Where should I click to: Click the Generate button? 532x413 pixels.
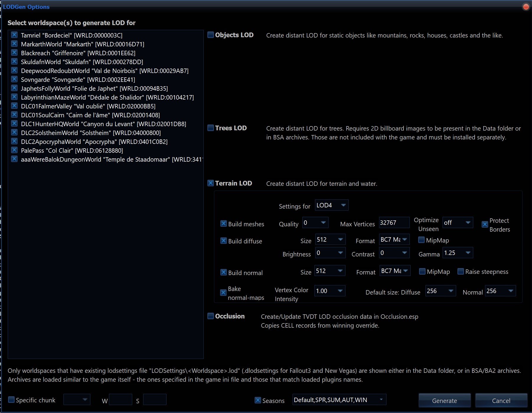[444, 400]
